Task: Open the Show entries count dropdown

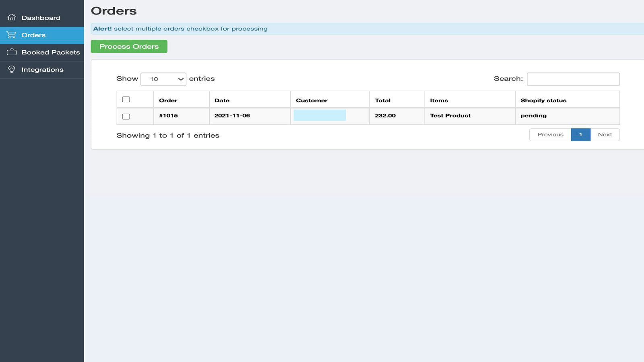Action: 163,79
